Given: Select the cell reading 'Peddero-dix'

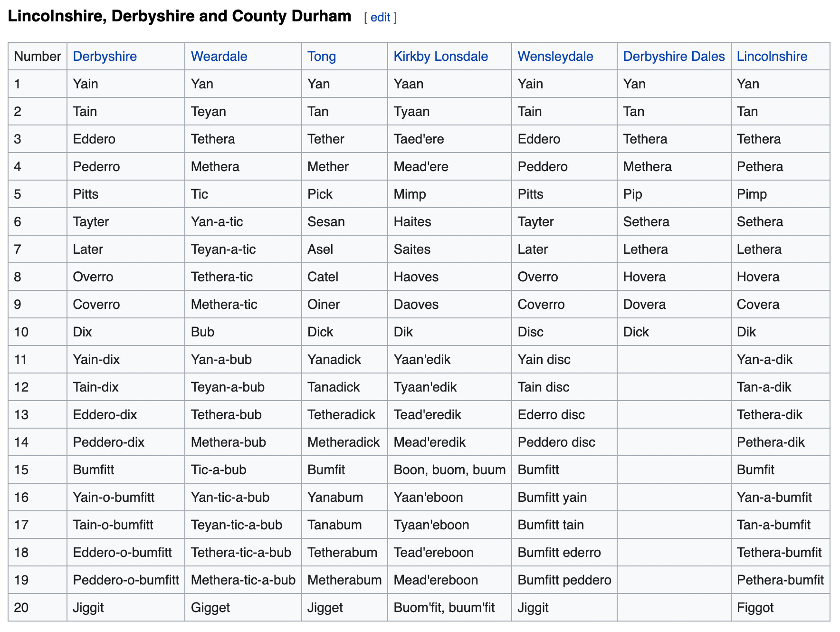Looking at the screenshot, I should point(126,442).
